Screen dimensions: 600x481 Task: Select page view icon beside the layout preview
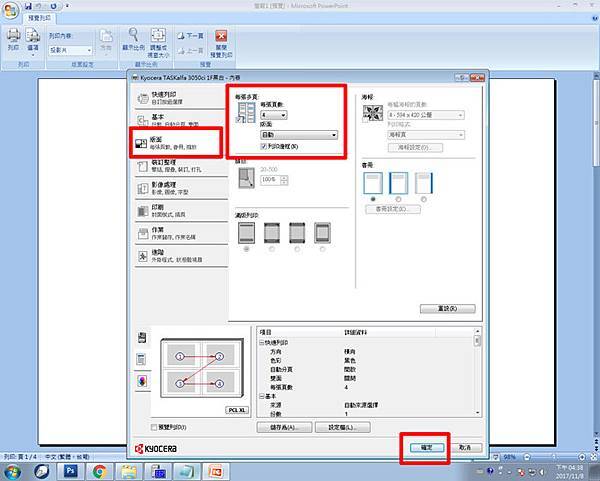(x=142, y=359)
